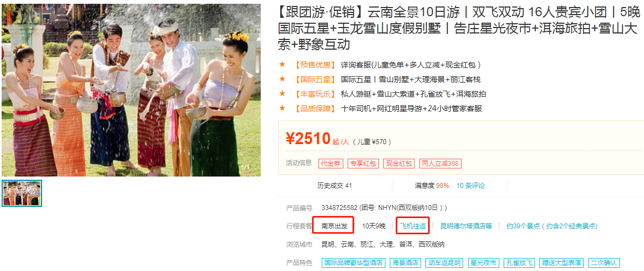
Task: Click the main tour product photo
Action: [131, 90]
